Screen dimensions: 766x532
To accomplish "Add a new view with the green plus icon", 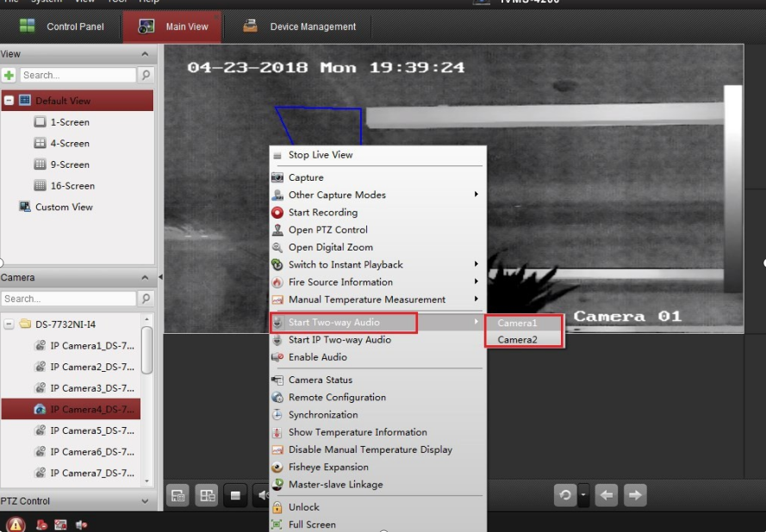I will tap(9, 75).
